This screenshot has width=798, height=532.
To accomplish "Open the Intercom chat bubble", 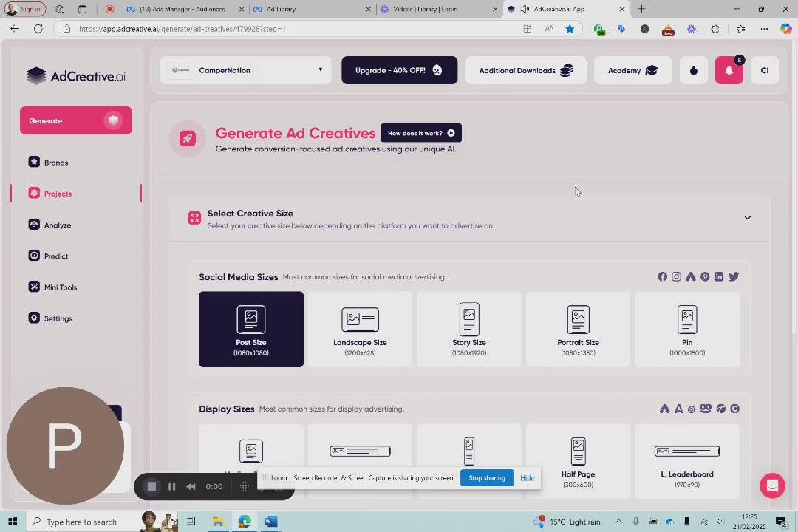I will (772, 485).
